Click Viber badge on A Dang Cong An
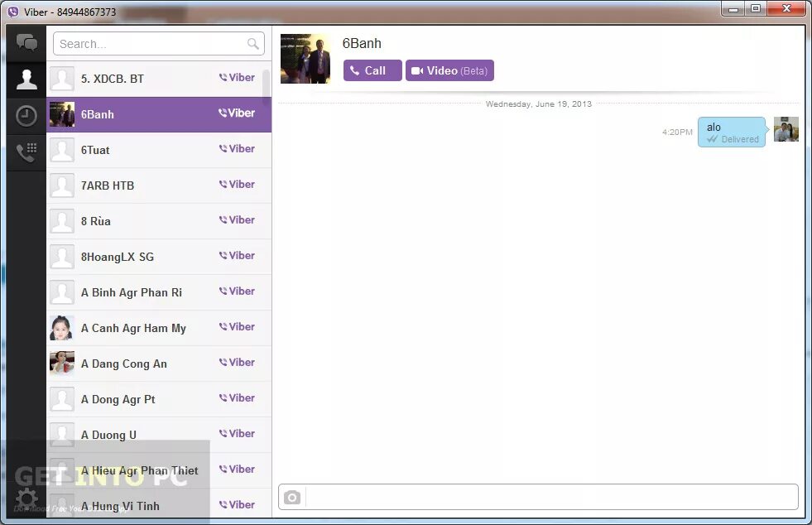 pos(237,362)
